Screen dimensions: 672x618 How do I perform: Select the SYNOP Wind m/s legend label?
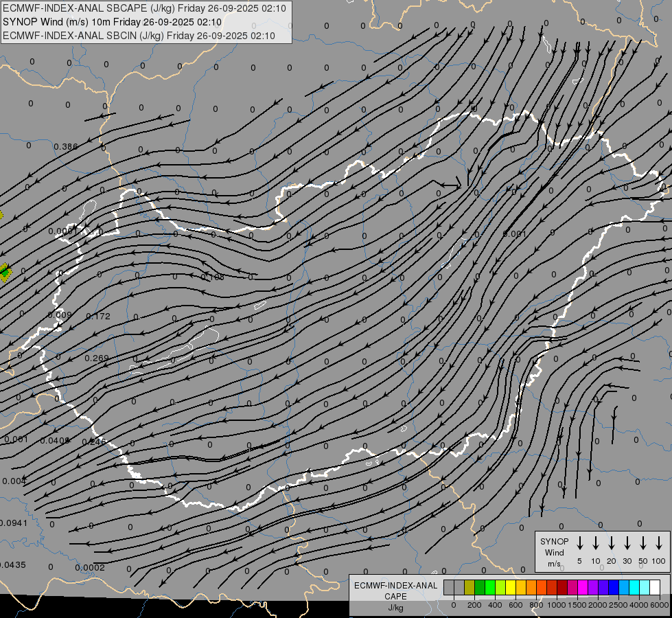click(555, 552)
